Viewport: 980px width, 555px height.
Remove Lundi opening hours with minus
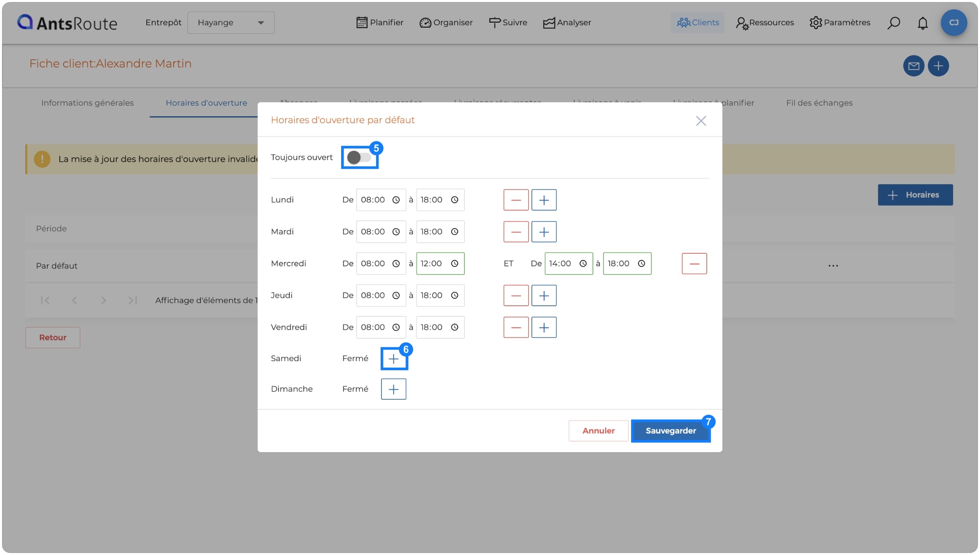[516, 200]
